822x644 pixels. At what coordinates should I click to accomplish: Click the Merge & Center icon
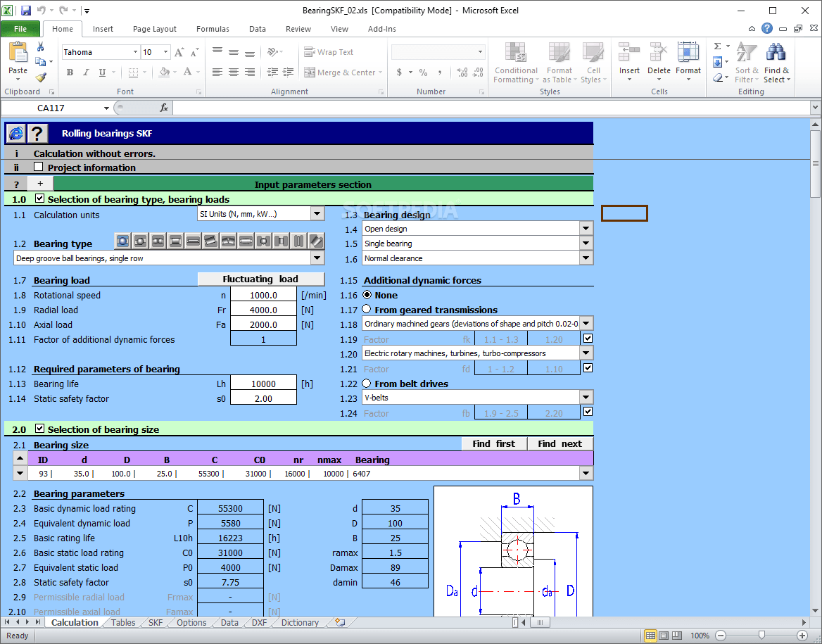click(x=310, y=72)
